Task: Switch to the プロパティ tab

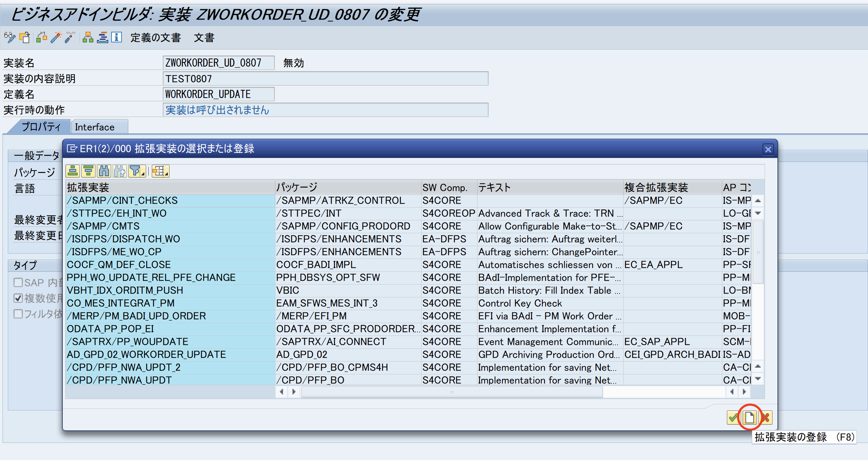Action: click(41, 127)
